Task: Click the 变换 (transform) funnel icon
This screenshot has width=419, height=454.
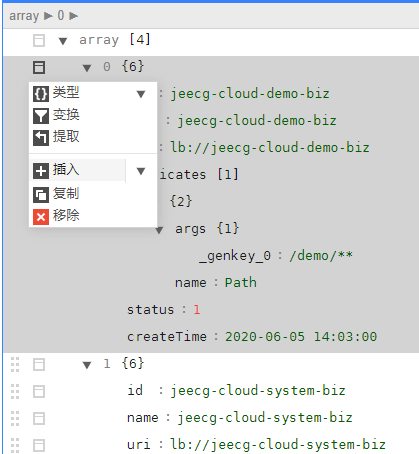Action: [x=41, y=116]
